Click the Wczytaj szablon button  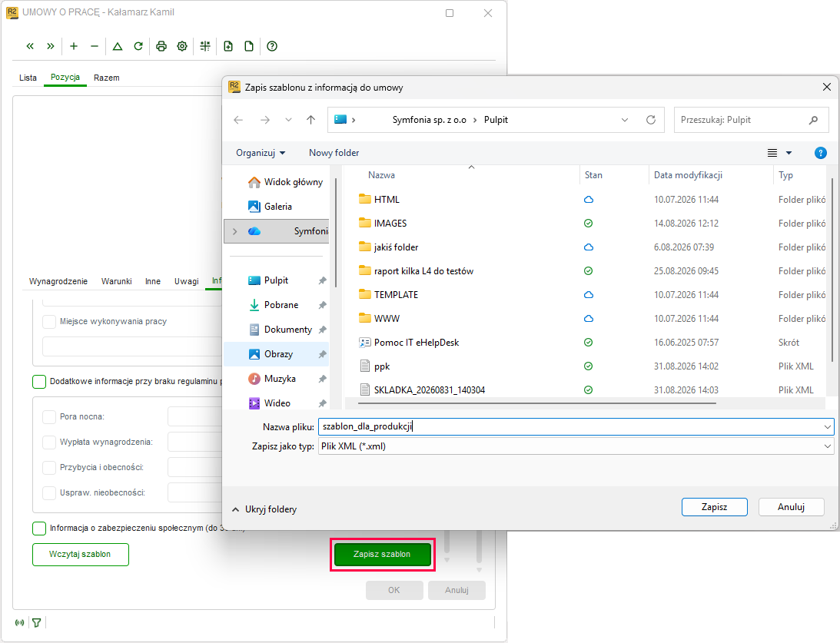[81, 554]
